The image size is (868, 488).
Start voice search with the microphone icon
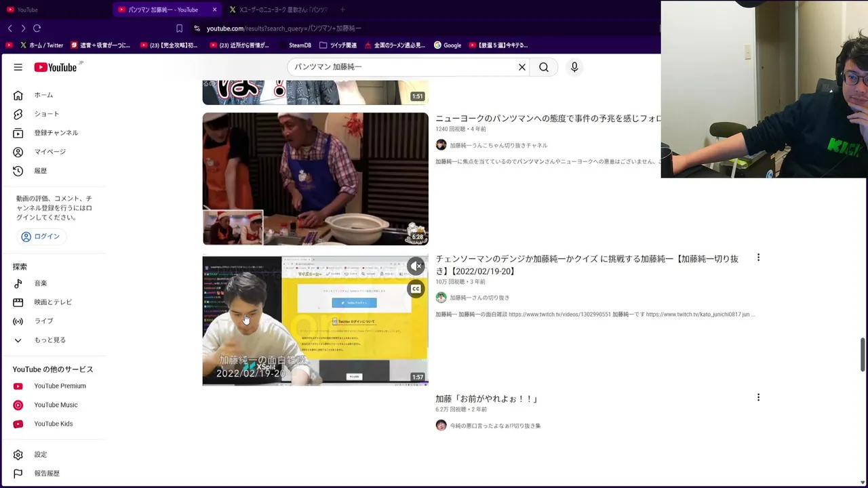tap(574, 67)
